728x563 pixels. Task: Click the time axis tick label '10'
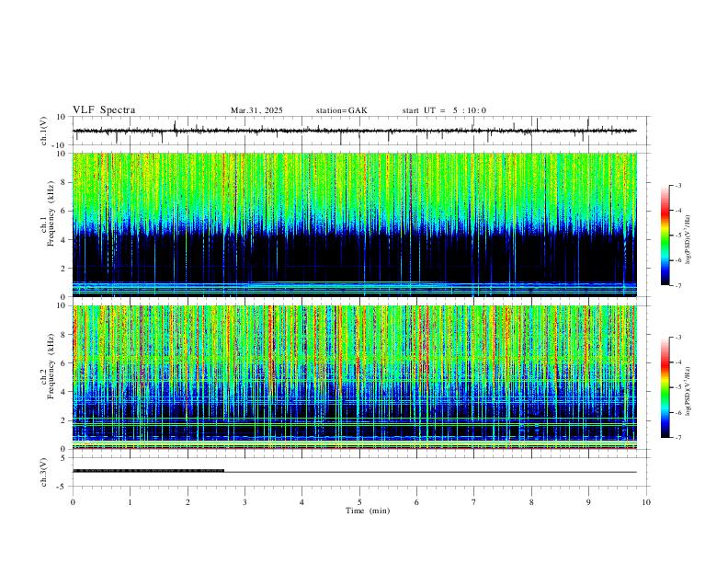(646, 502)
